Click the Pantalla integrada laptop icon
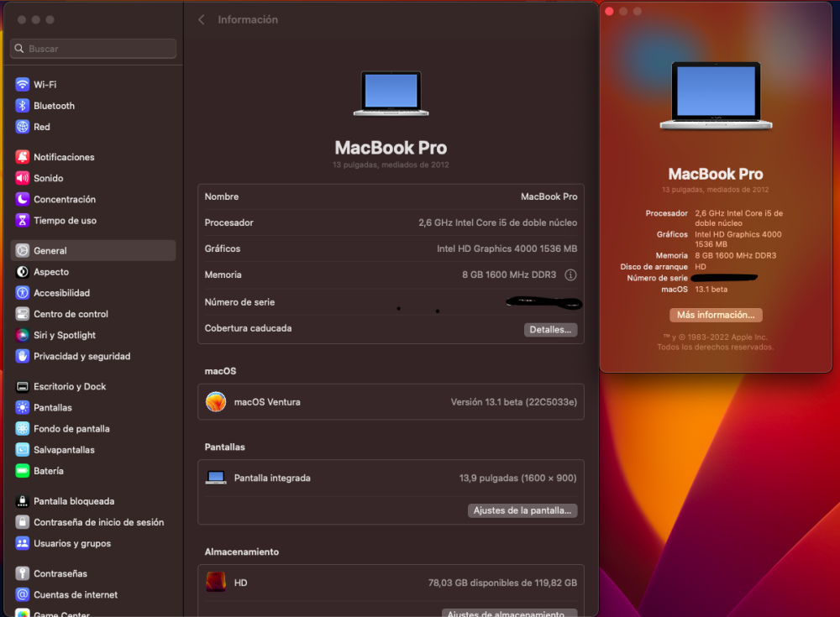Viewport: 840px width, 617px height. [216, 478]
